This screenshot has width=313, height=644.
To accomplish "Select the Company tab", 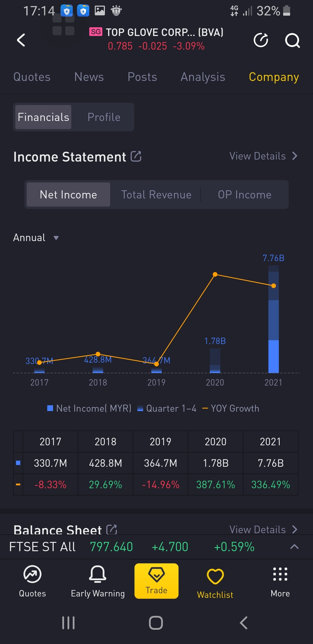I will pos(274,77).
